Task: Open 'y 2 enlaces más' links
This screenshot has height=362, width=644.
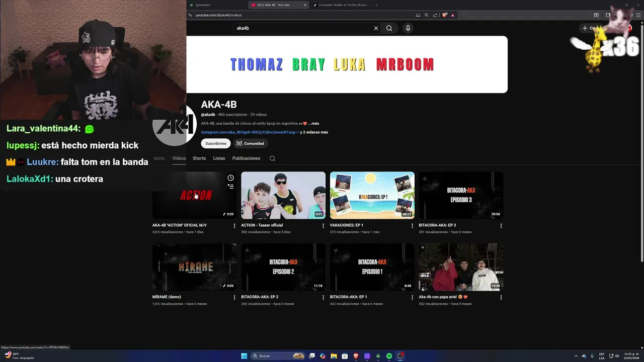Action: click(x=314, y=132)
